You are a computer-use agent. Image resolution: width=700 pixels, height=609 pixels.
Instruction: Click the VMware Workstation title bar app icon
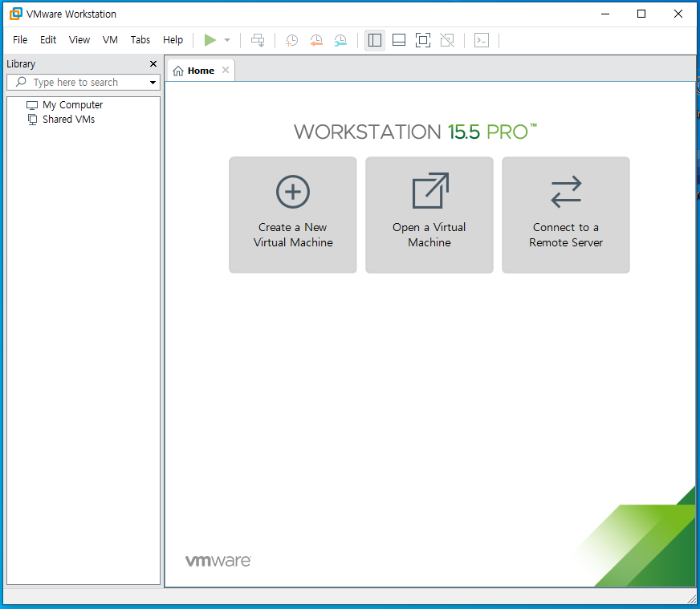[x=15, y=14]
